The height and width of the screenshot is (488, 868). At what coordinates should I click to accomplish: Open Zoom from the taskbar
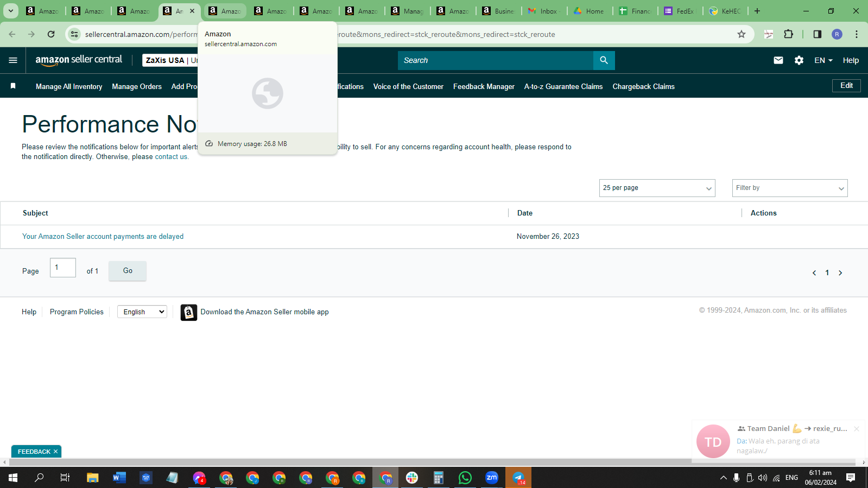(x=492, y=478)
